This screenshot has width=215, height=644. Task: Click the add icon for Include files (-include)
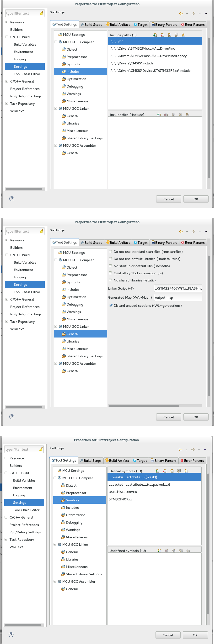point(159,115)
